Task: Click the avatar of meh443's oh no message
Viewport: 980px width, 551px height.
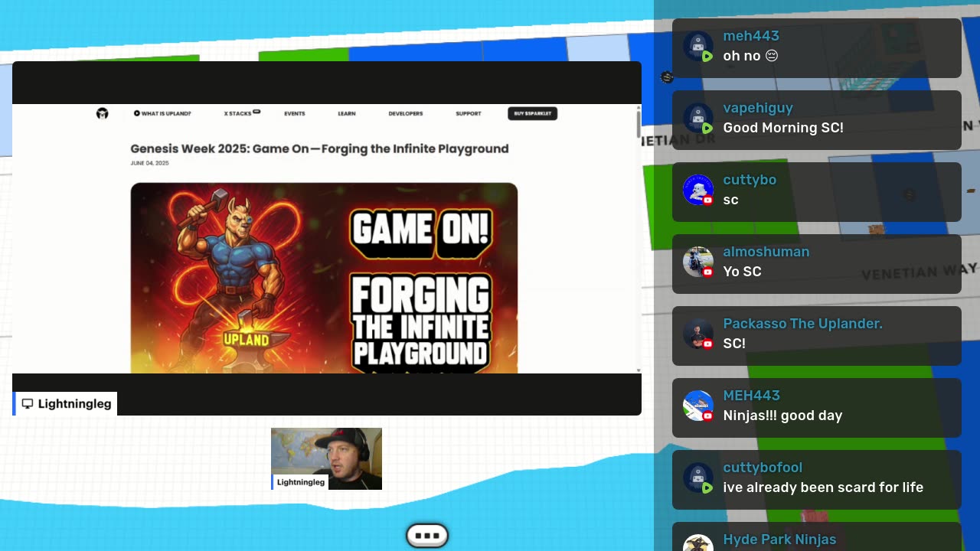Action: click(697, 47)
